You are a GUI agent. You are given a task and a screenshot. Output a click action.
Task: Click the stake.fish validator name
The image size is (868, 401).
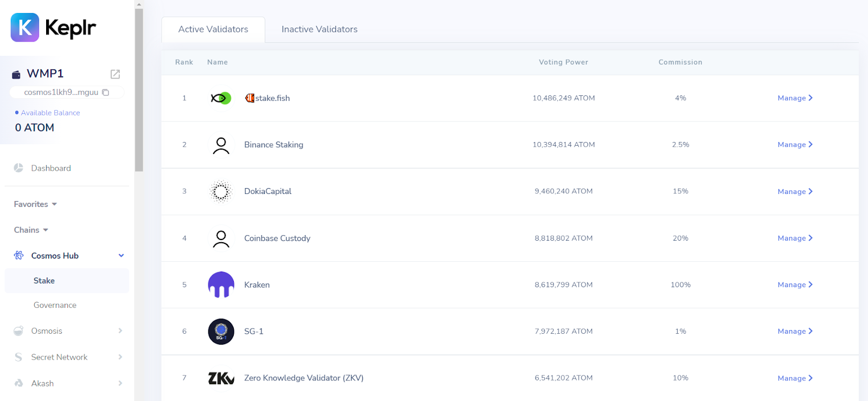click(x=272, y=98)
